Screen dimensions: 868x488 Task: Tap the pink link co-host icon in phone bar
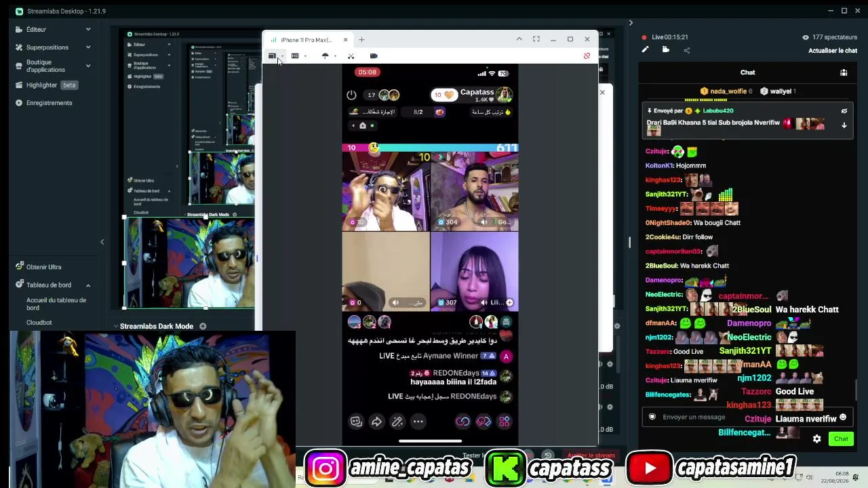462,422
